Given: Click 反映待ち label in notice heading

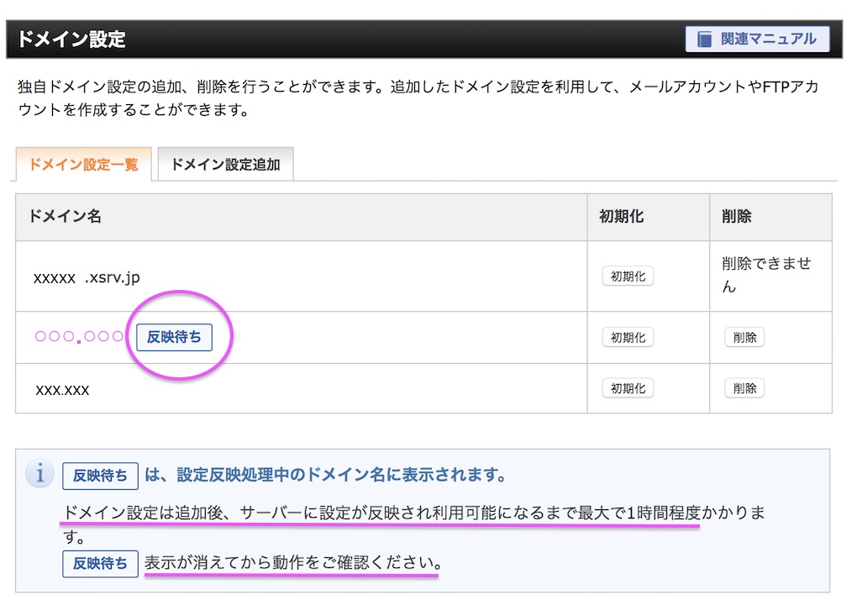Looking at the screenshot, I should click(x=100, y=476).
